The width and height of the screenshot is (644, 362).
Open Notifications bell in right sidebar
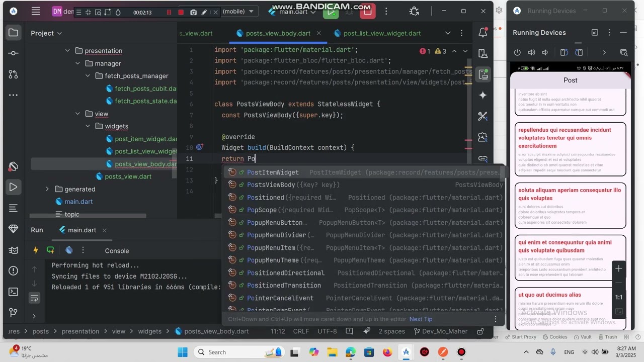[483, 33]
